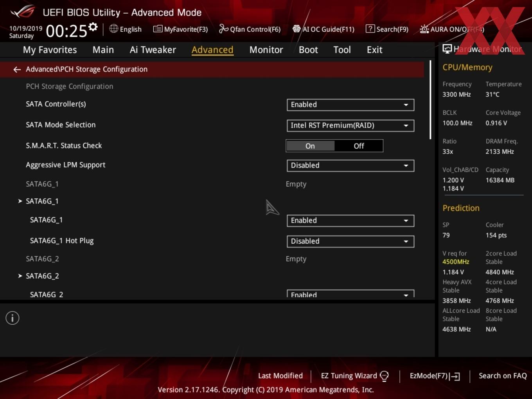Click the 3300 MHz frequency value
This screenshot has width=532, height=399.
pos(457,94)
